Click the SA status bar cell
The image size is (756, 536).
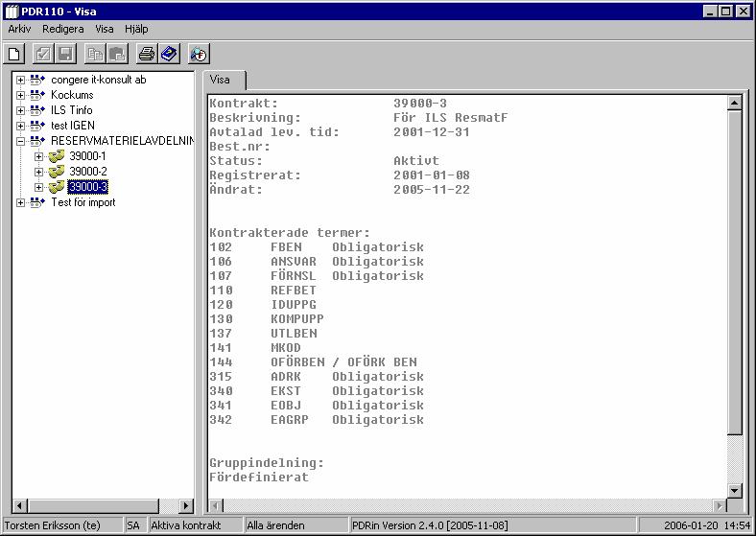click(x=133, y=525)
